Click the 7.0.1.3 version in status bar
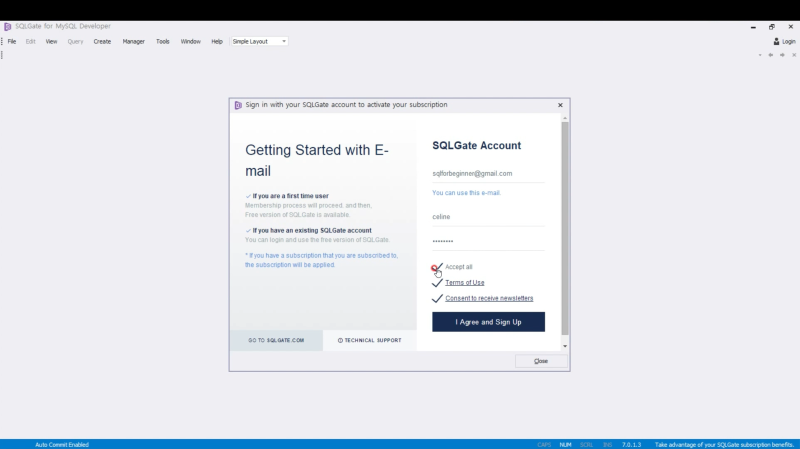Image resolution: width=800 pixels, height=449 pixels. tap(631, 445)
